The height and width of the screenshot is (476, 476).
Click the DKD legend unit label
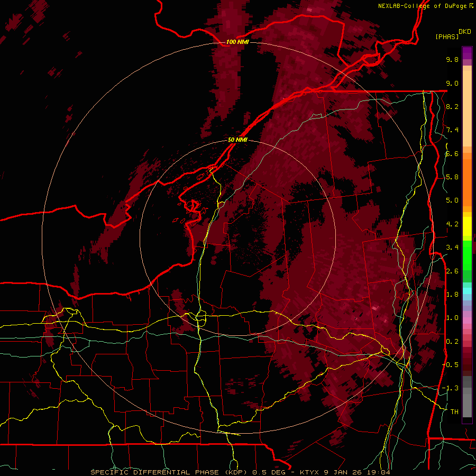465,32
